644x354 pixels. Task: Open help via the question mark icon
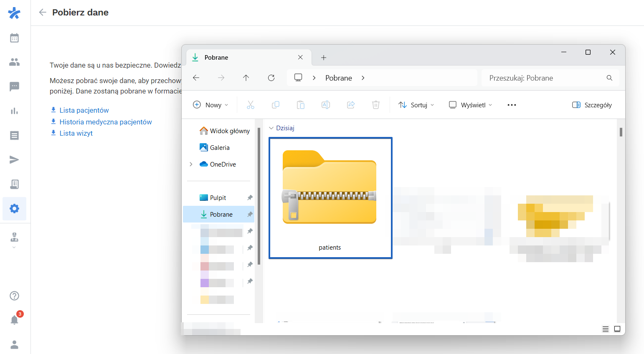[14, 296]
